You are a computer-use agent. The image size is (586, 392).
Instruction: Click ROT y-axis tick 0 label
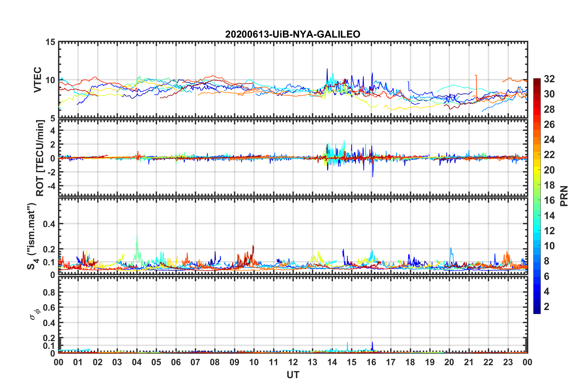coord(53,158)
